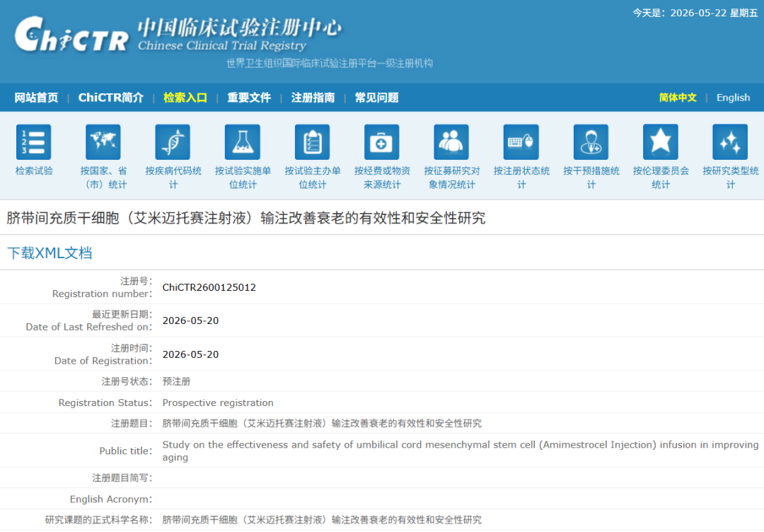Open the ChiCTR简介 menu item

click(111, 98)
